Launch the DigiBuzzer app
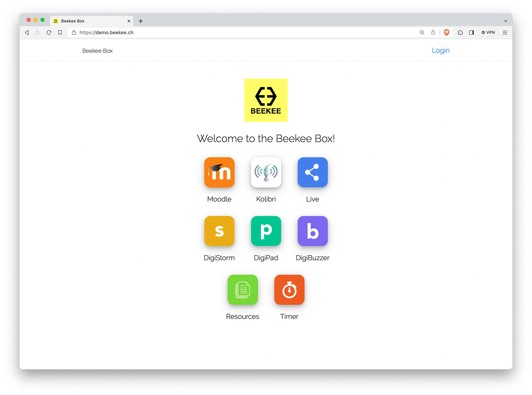532x395 pixels. 312,231
